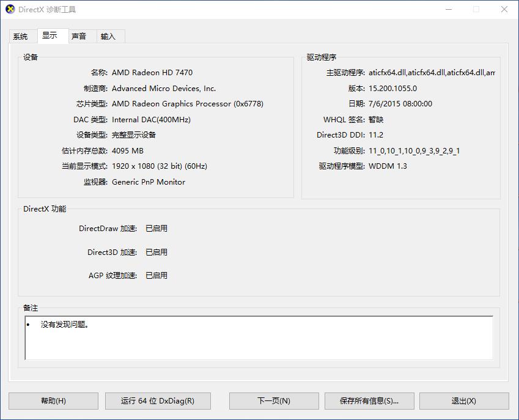519x420 pixels.
Task: Click the DirectX 功能 group heading
Action: 45,209
